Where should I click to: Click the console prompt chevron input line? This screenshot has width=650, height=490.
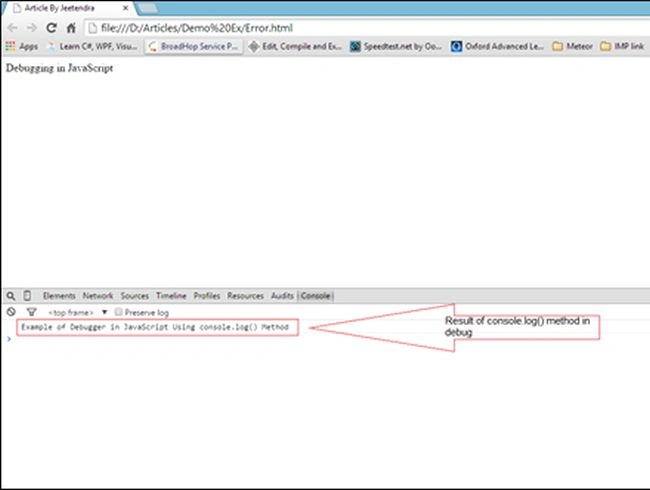(x=327, y=339)
